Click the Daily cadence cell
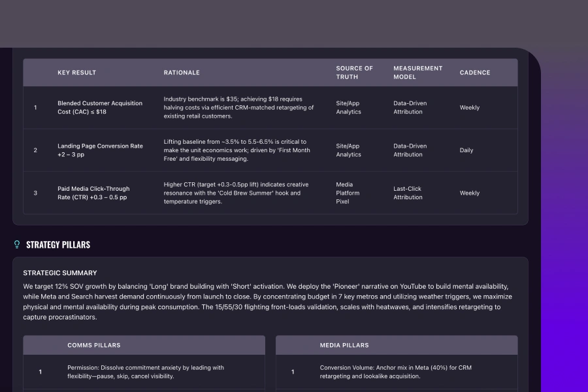The width and height of the screenshot is (588, 392). coord(466,150)
